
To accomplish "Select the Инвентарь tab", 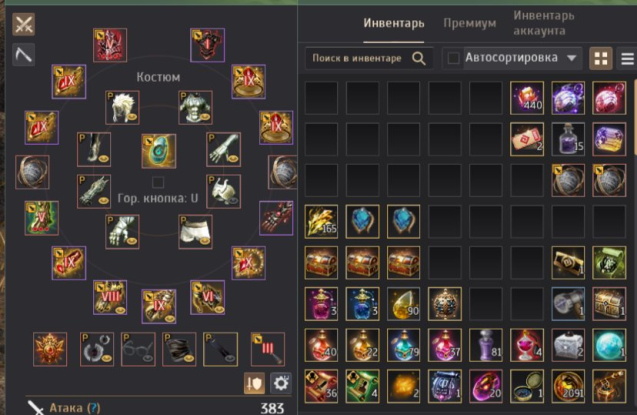I will click(x=394, y=23).
